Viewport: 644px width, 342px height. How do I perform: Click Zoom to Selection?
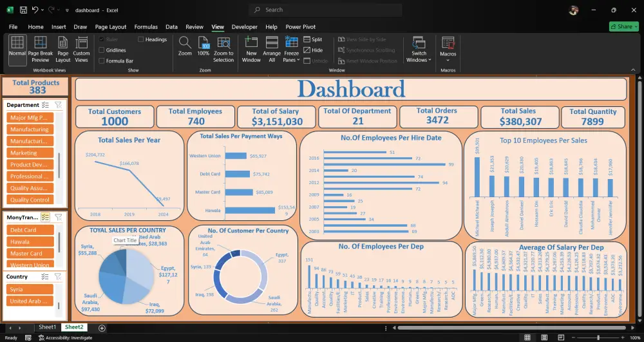pyautogui.click(x=223, y=50)
